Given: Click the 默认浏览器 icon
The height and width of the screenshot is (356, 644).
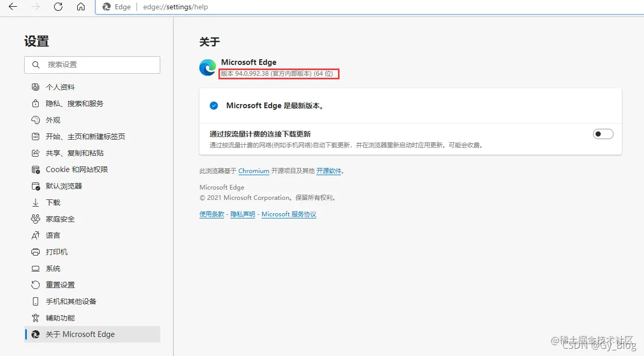Looking at the screenshot, I should [36, 186].
